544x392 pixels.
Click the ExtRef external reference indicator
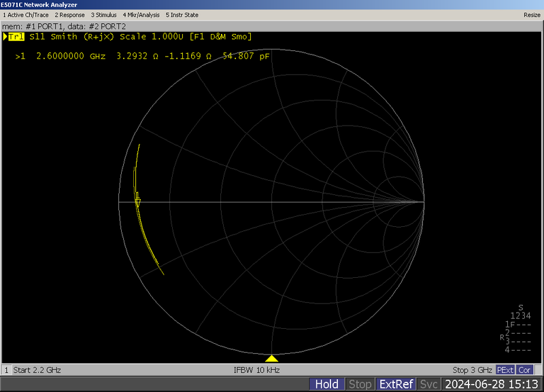[x=395, y=384]
